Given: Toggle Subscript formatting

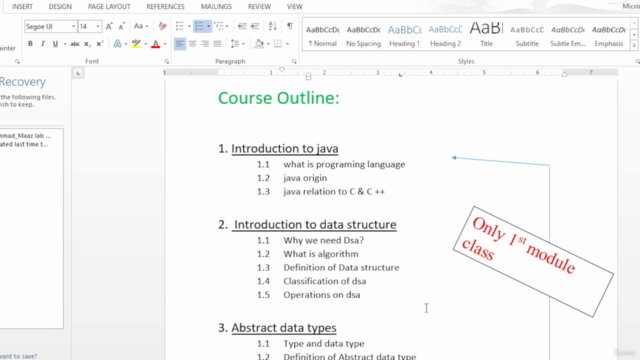Looking at the screenshot, I should 87,44.
